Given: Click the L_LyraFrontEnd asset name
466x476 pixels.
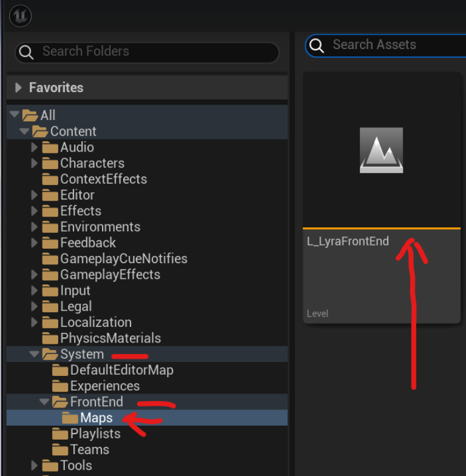Looking at the screenshot, I should point(348,241).
